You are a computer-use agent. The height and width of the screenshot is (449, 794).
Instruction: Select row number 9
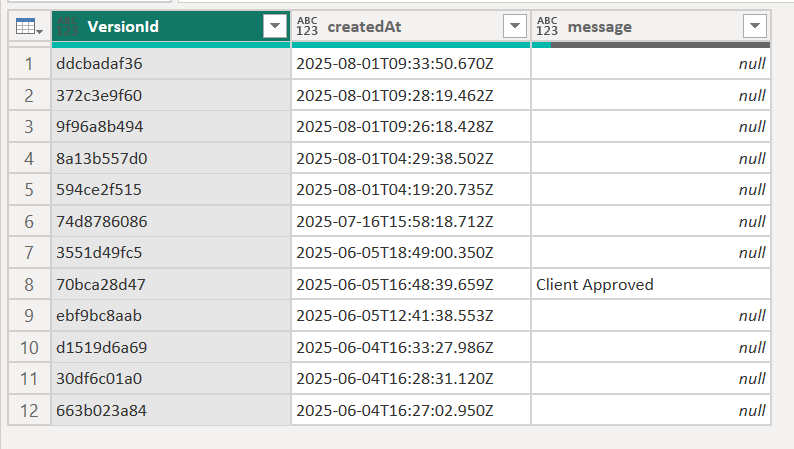[x=29, y=316]
